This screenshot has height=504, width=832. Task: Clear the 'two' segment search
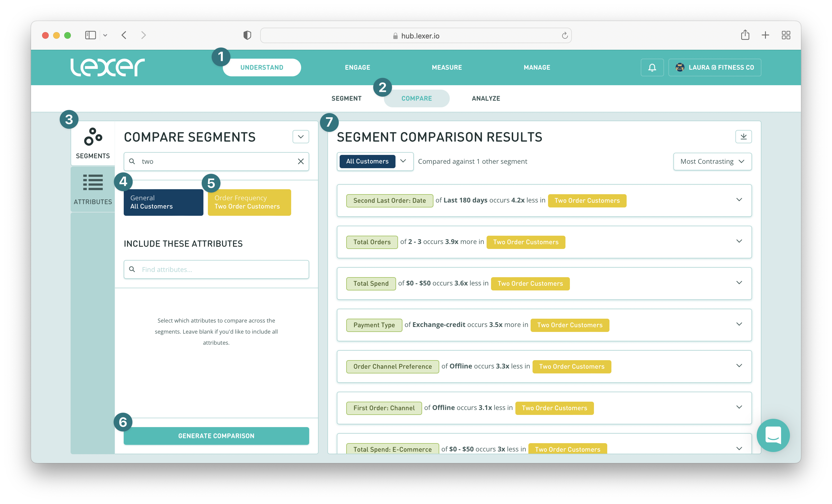click(x=301, y=161)
